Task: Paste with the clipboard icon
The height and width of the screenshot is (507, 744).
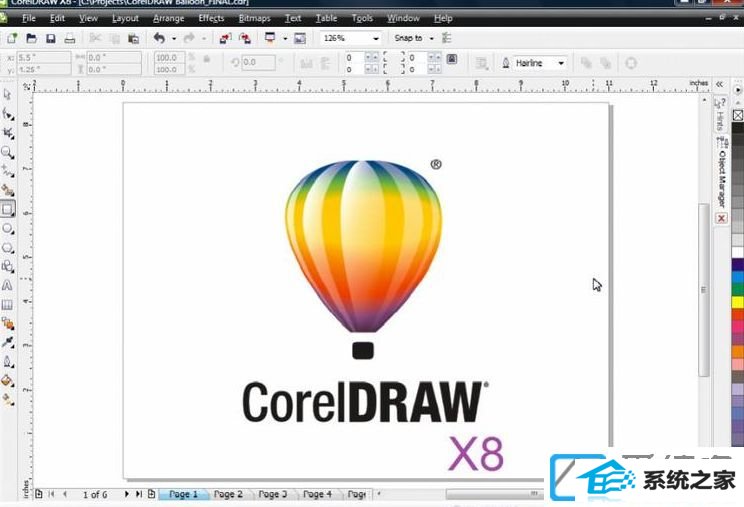Action: click(134, 38)
